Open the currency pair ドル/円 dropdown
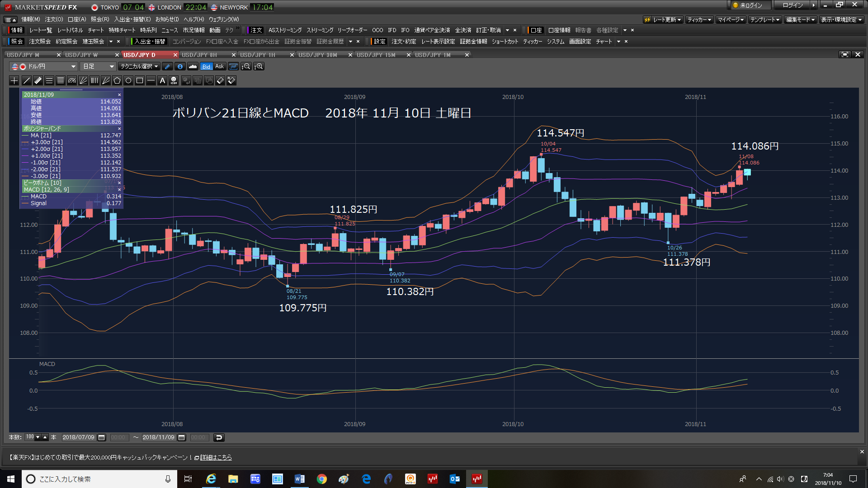Screen dimensions: 868x488 coord(43,66)
